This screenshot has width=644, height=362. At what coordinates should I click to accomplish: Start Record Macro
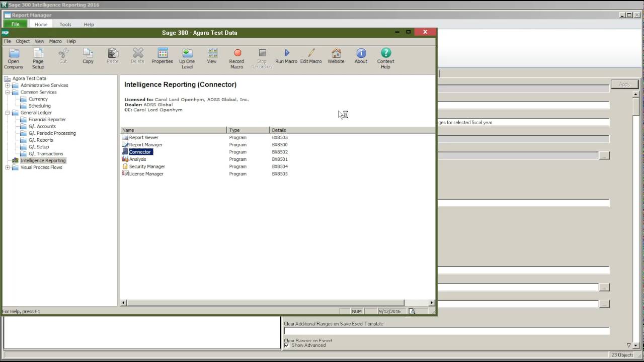237,53
